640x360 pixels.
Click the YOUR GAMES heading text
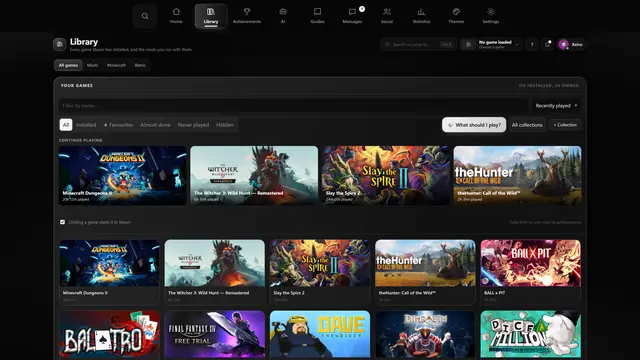(77, 86)
